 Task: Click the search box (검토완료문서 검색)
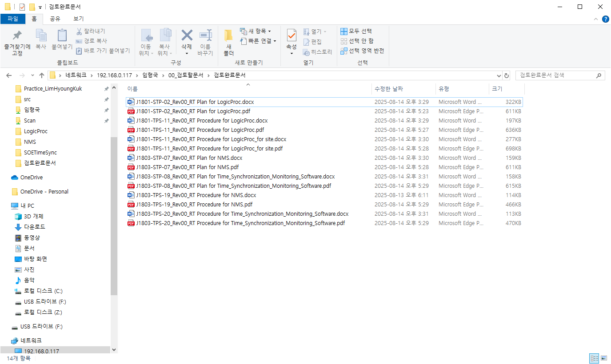(x=555, y=75)
